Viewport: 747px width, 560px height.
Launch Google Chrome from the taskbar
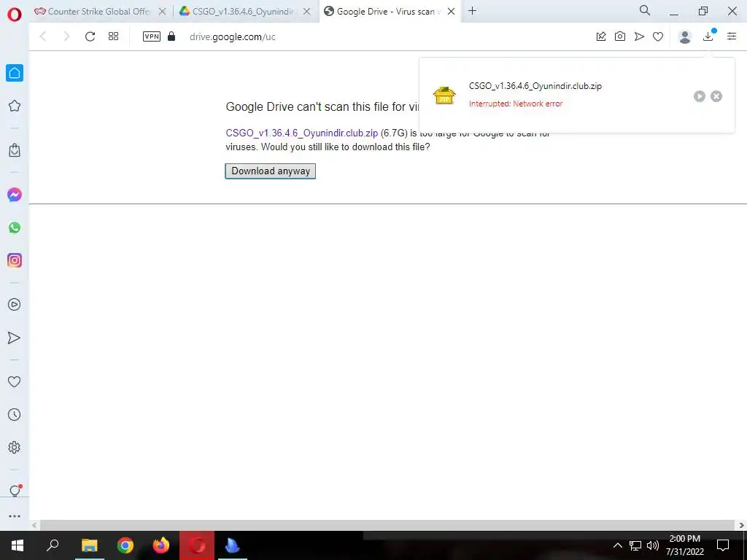(x=125, y=545)
